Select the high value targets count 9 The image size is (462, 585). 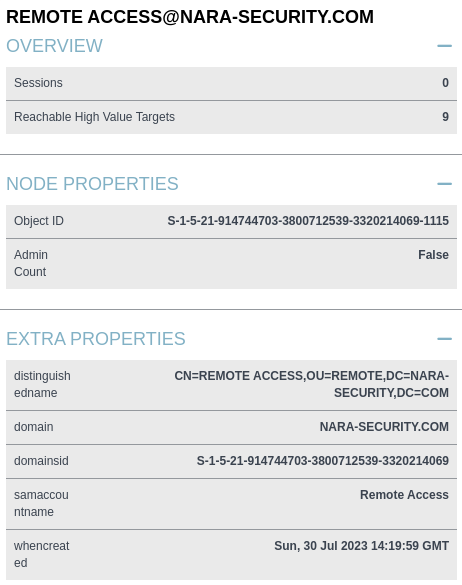pyautogui.click(x=445, y=117)
